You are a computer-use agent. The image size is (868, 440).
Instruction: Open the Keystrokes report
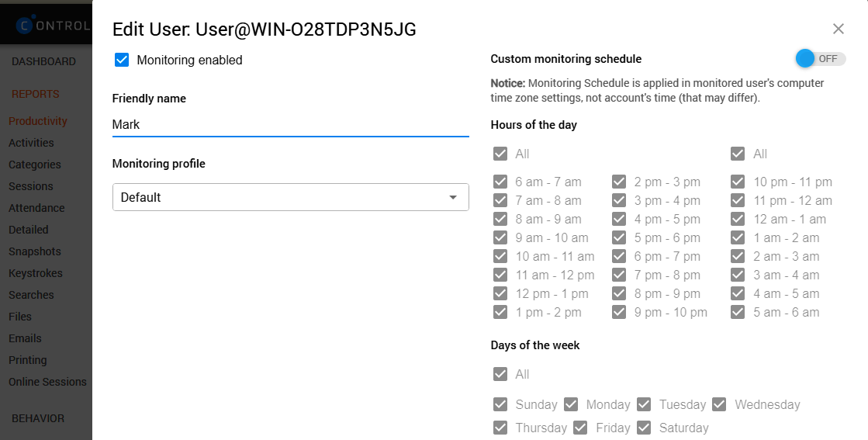click(36, 273)
